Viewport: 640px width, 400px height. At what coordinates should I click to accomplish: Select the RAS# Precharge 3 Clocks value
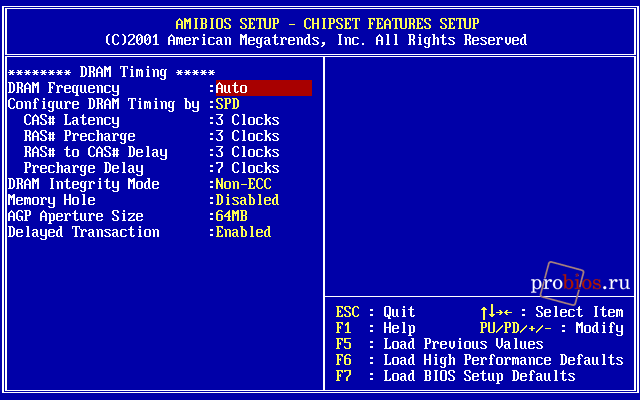247,136
